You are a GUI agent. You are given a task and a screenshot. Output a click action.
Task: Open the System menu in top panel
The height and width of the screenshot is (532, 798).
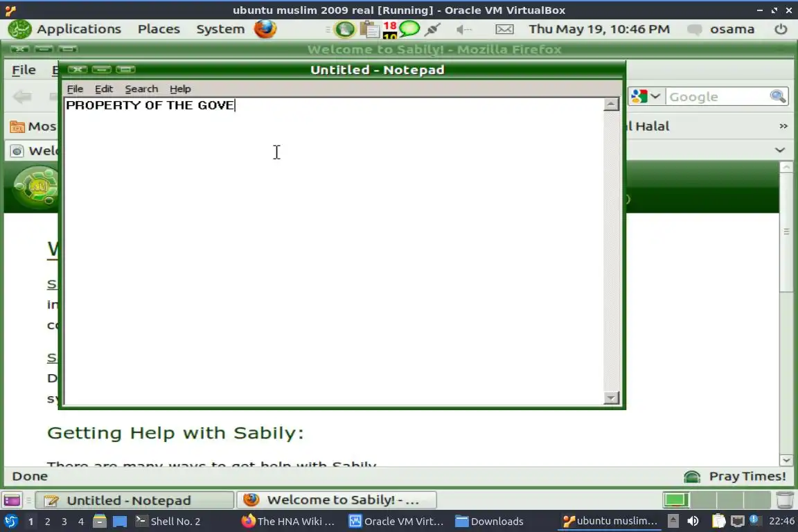[220, 29]
